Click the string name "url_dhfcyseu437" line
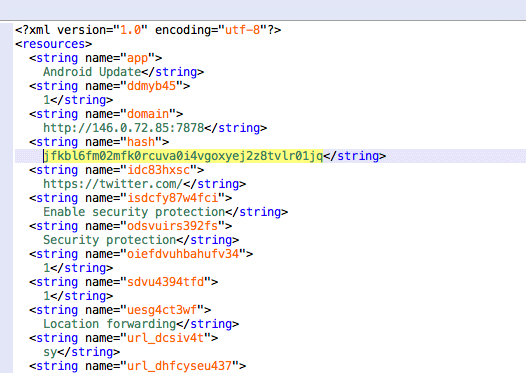The height and width of the screenshot is (373, 526). (138, 366)
